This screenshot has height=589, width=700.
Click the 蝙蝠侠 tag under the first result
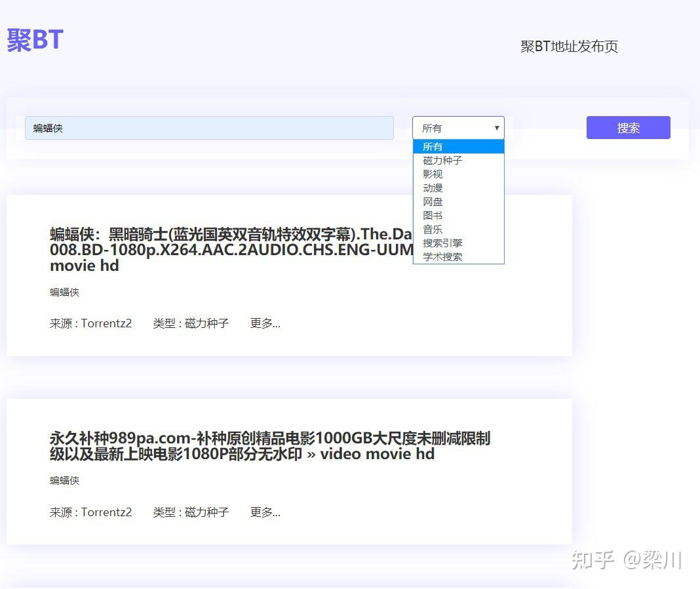click(64, 293)
